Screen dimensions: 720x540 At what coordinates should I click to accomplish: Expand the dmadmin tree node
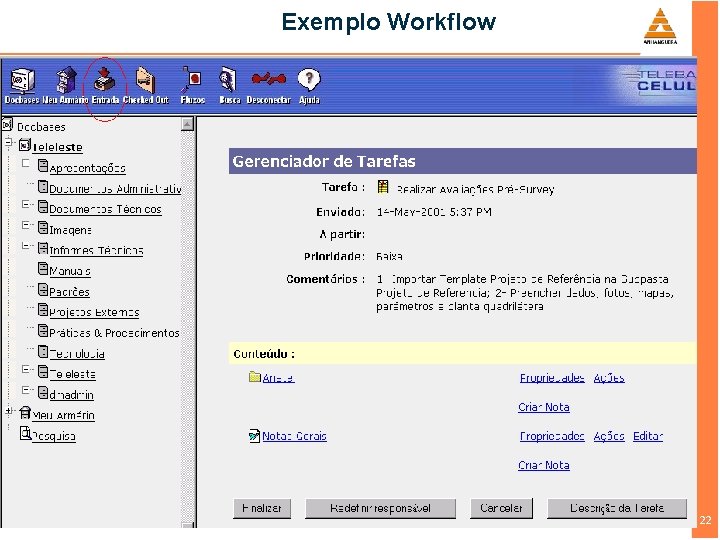tap(26, 390)
